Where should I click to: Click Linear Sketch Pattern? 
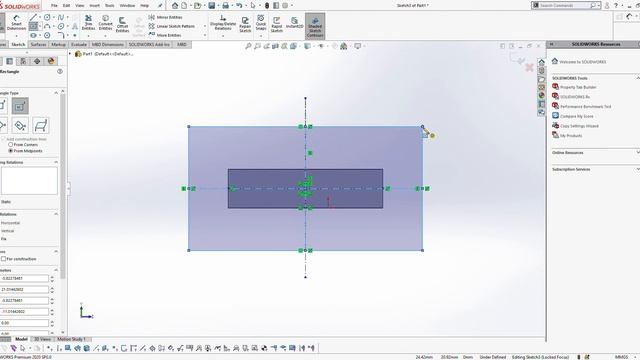pos(172,26)
